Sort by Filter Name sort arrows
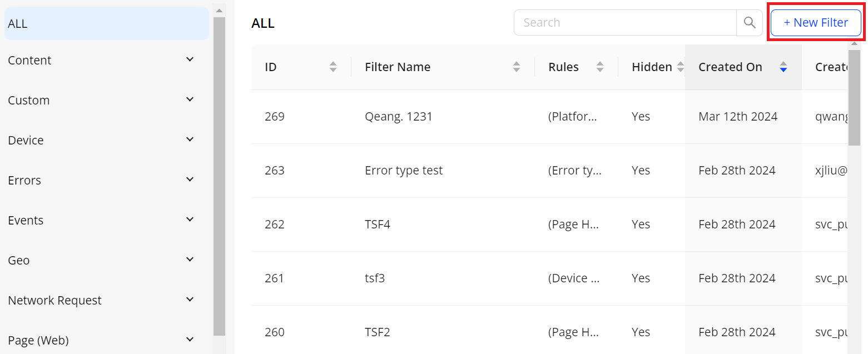The height and width of the screenshot is (354, 868). (517, 67)
